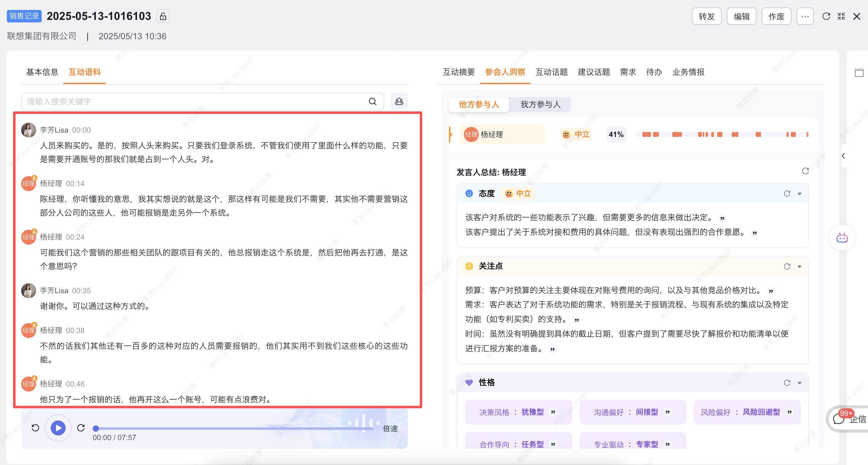The width and height of the screenshot is (868, 465).
Task: Rewind the audio with back icon
Action: [x=35, y=428]
